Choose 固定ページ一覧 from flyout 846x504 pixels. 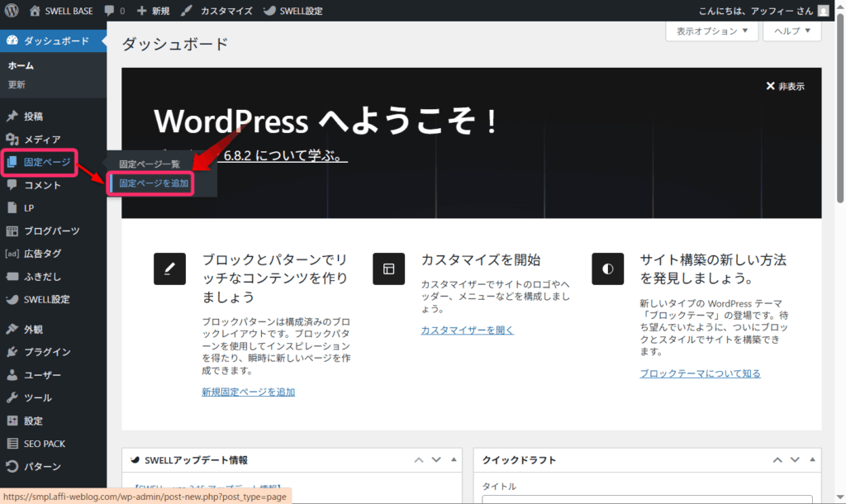coord(150,164)
